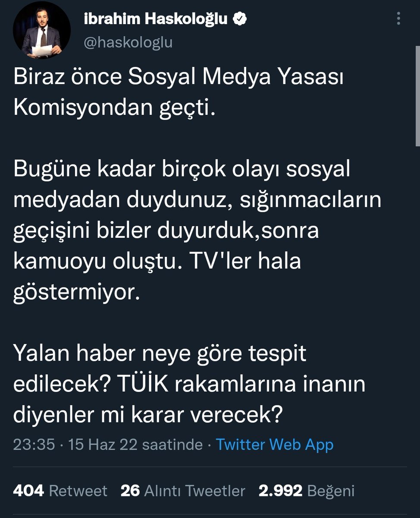Click the line "diyenler mi karar verecek?"
The width and height of the screenshot is (420, 518).
(x=148, y=415)
